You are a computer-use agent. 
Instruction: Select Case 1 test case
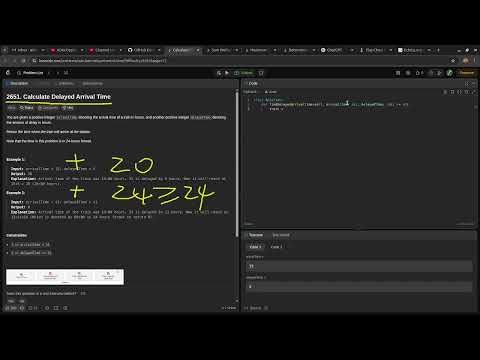[x=255, y=247]
